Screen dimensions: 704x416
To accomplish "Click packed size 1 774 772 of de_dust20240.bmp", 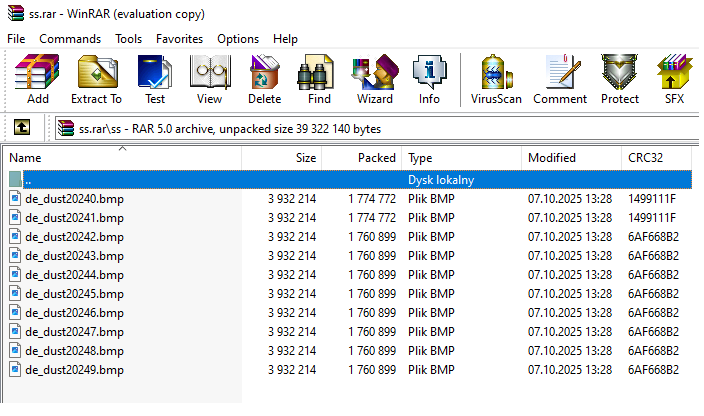I will click(x=372, y=198).
